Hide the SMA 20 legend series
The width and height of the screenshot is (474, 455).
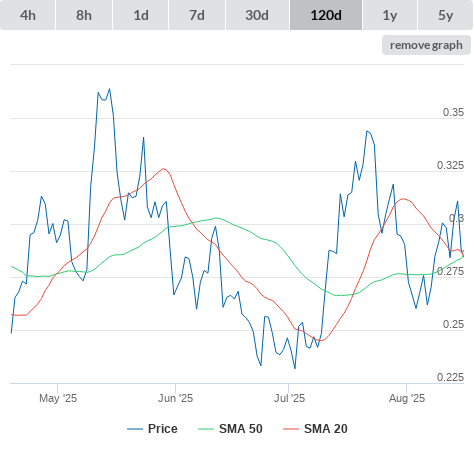point(315,429)
